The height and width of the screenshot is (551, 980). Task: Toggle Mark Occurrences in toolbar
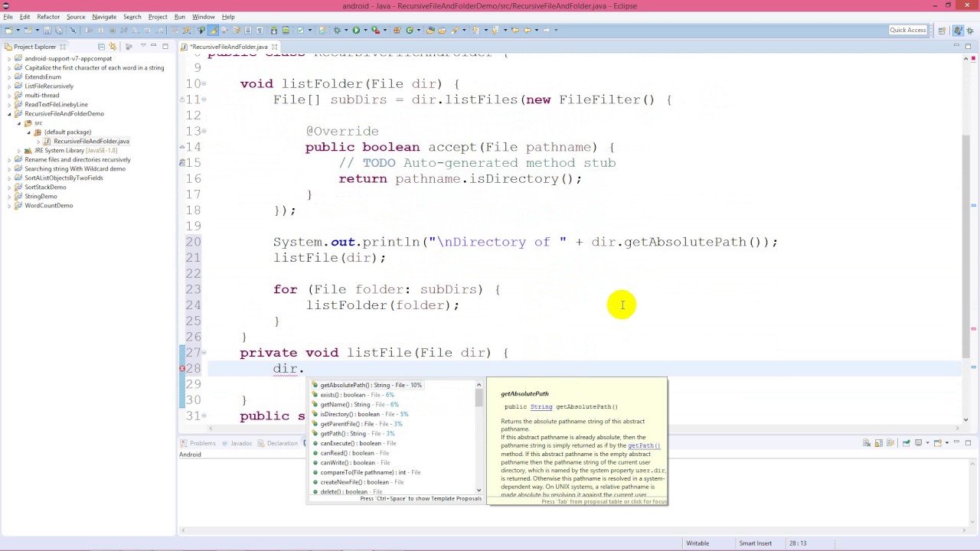point(214,30)
